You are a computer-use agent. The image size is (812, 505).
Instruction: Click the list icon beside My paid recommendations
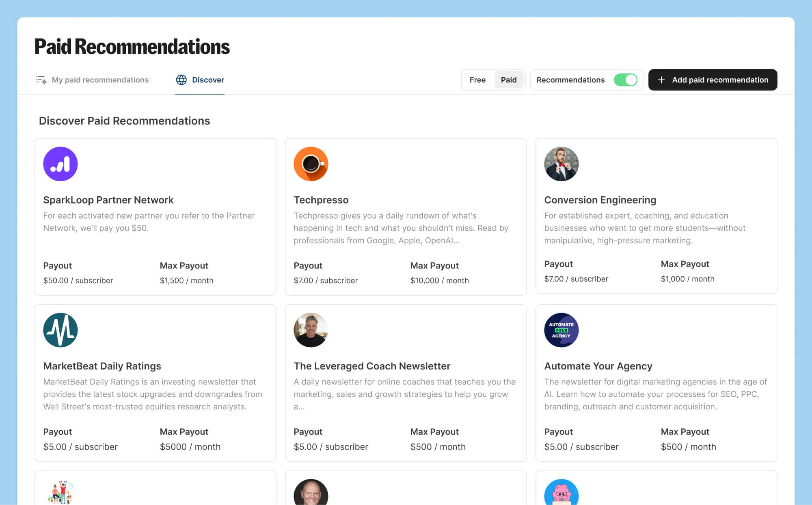pyautogui.click(x=41, y=80)
